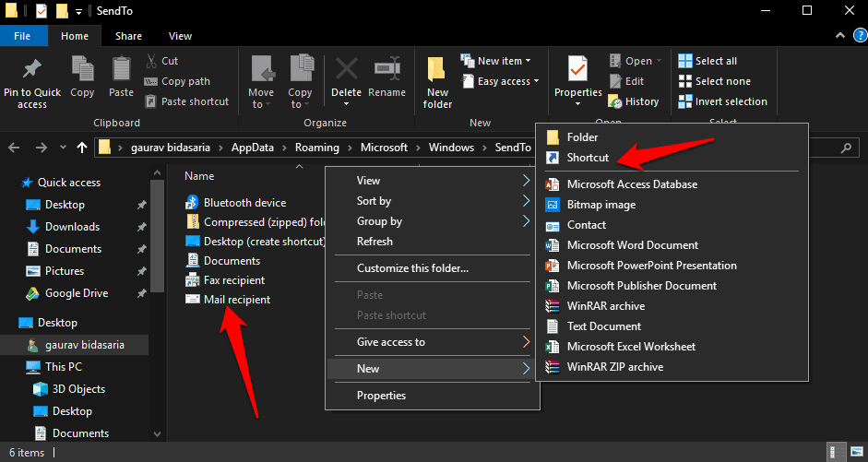Click Select none in the ribbon
This screenshot has height=462, width=868.
click(x=715, y=81)
